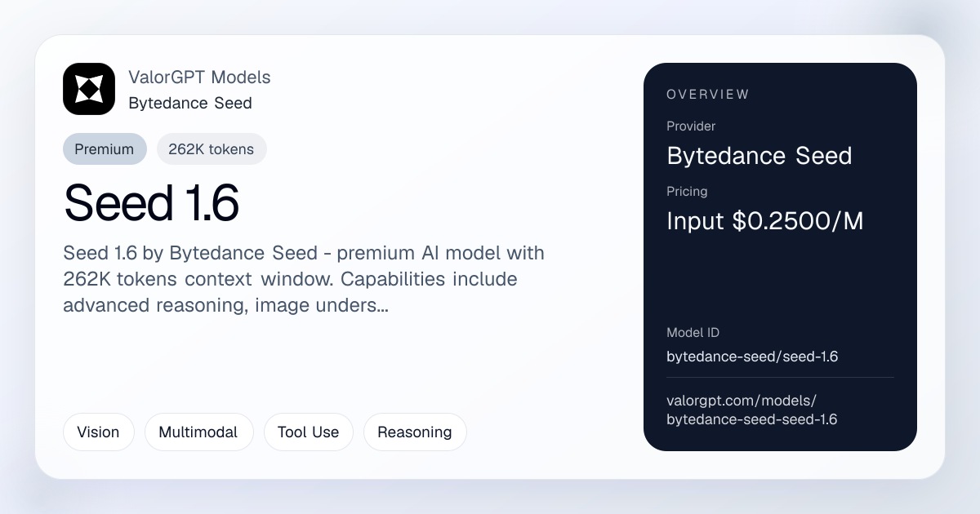Select model ID bytedance-seed/seed-1.6 text
This screenshot has height=514, width=980.
click(x=752, y=357)
